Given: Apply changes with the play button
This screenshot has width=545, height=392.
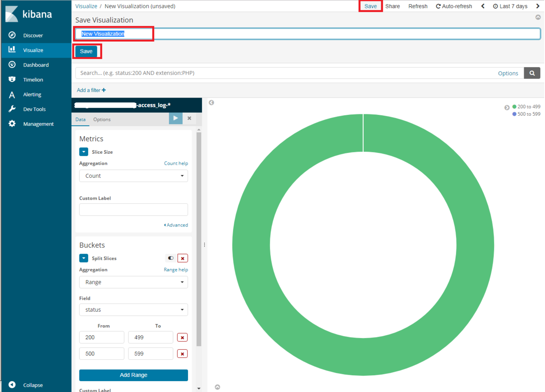Looking at the screenshot, I should click(x=175, y=118).
